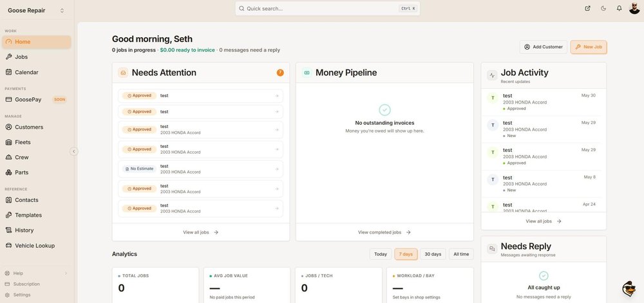
Task: Select the All time analytics range
Action: point(461,254)
